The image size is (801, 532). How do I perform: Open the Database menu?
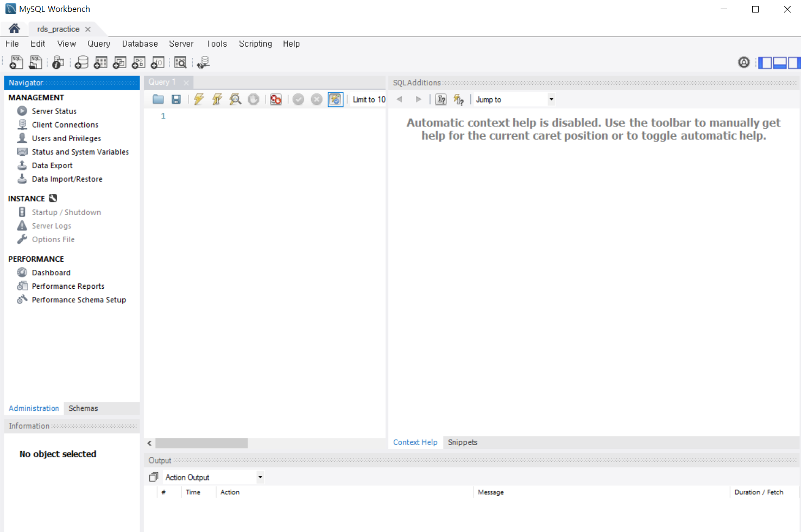click(x=140, y=44)
